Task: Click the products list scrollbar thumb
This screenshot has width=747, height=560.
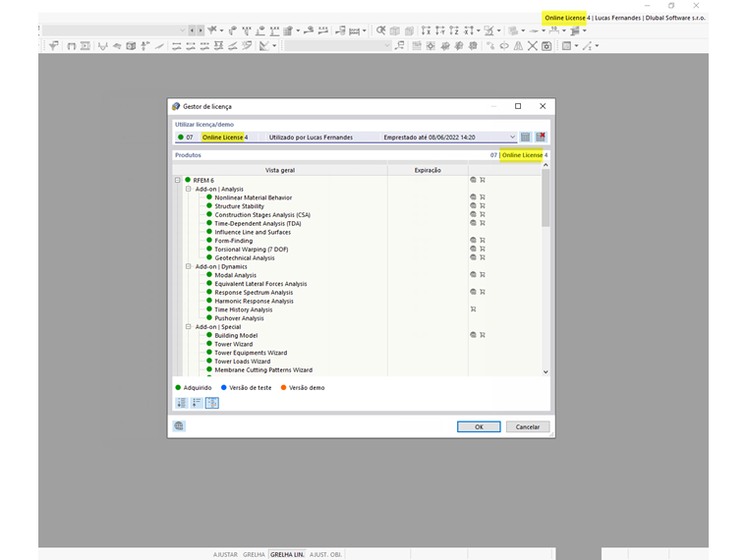Action: pos(546,198)
